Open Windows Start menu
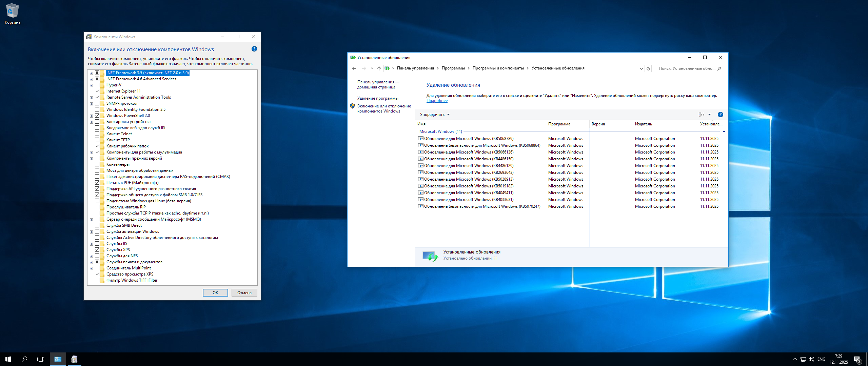The width and height of the screenshot is (868, 366). tap(8, 359)
